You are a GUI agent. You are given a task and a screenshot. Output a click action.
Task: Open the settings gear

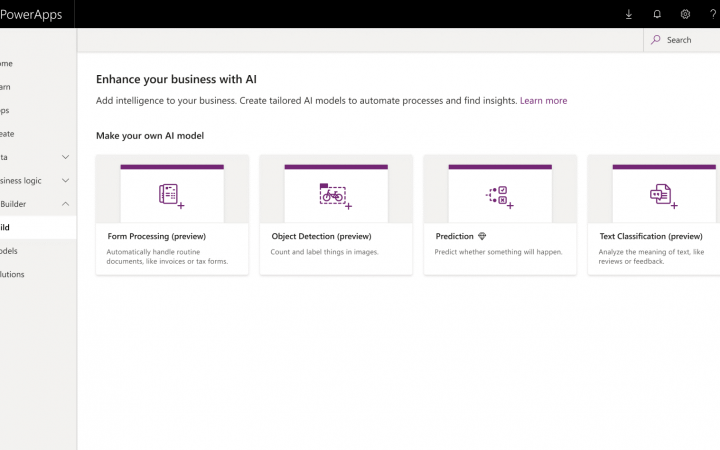point(685,14)
